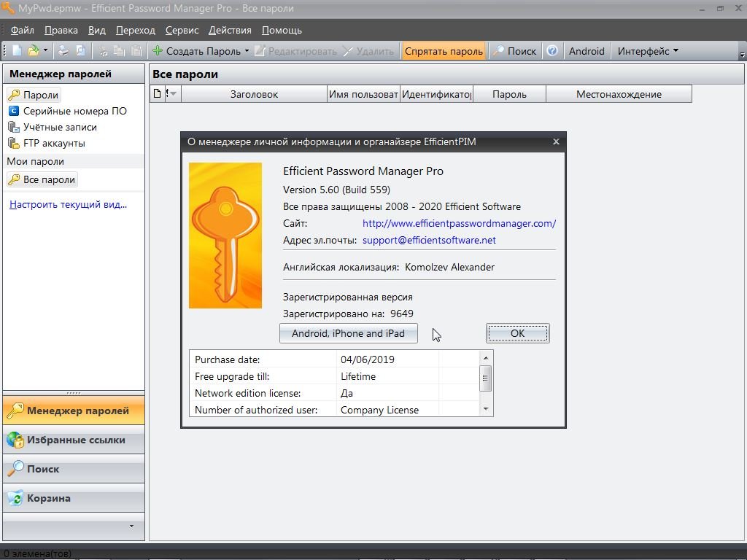Open the Интерфейс dropdown

tap(648, 51)
